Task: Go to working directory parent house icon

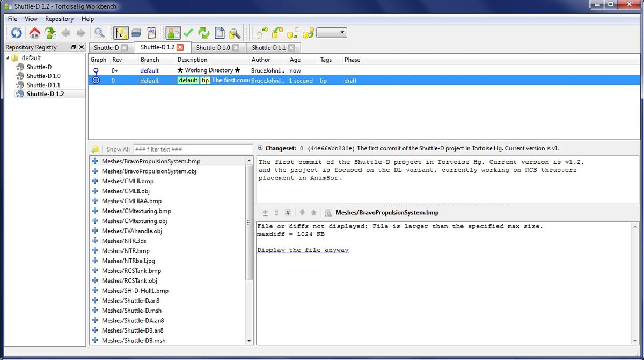Action: tap(35, 33)
